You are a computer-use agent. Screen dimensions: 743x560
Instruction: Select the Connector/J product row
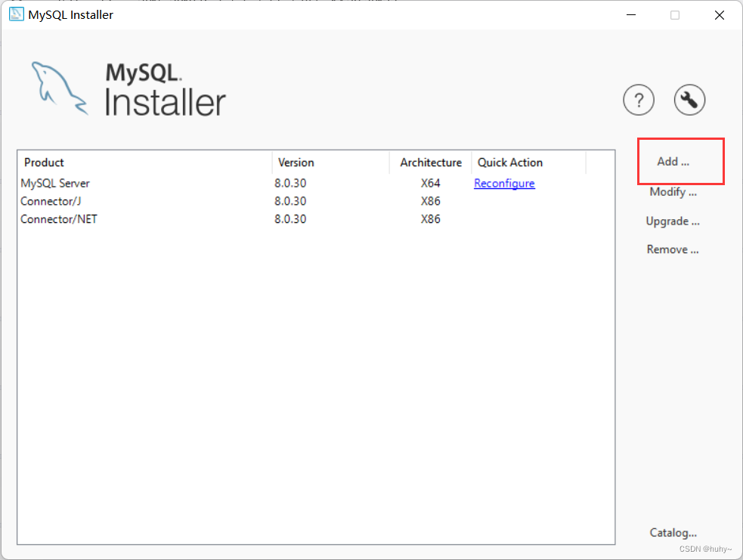pyautogui.click(x=316, y=201)
